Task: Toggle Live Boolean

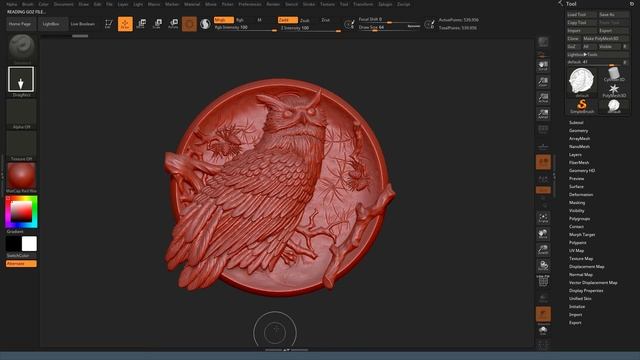Action: coord(83,24)
